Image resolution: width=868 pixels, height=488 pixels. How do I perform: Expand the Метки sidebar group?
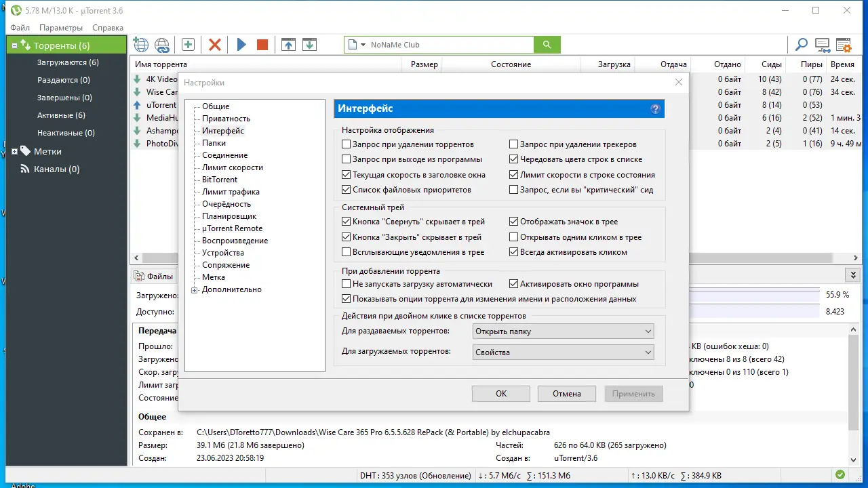pos(15,152)
